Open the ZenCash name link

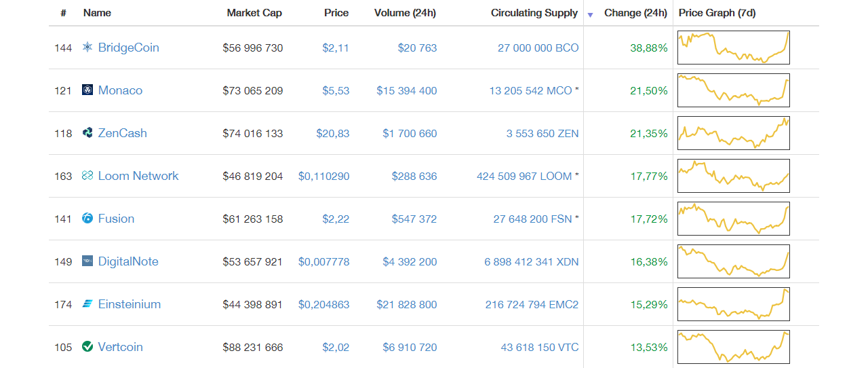click(x=123, y=133)
